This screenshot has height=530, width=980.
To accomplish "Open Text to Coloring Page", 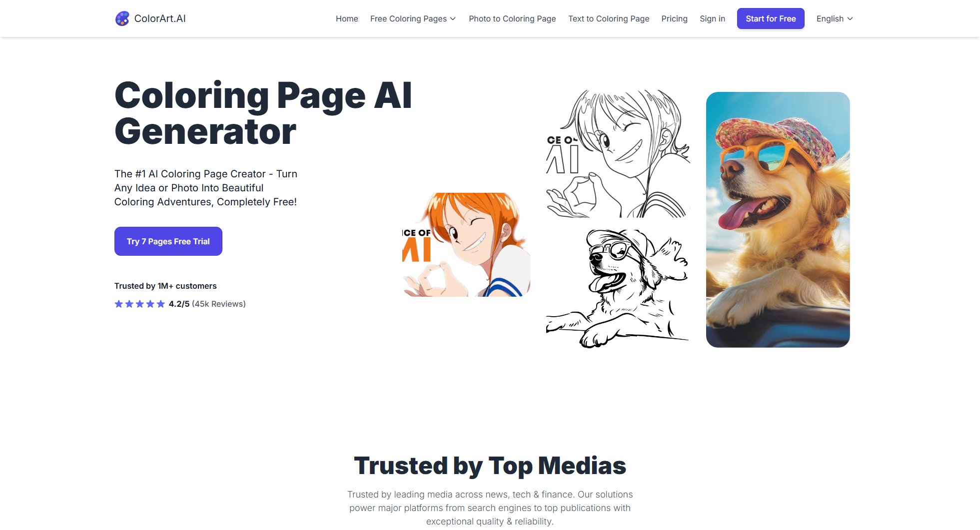I will coord(609,18).
